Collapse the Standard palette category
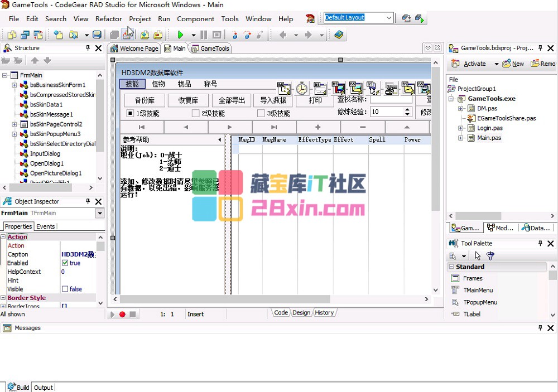 451,267
